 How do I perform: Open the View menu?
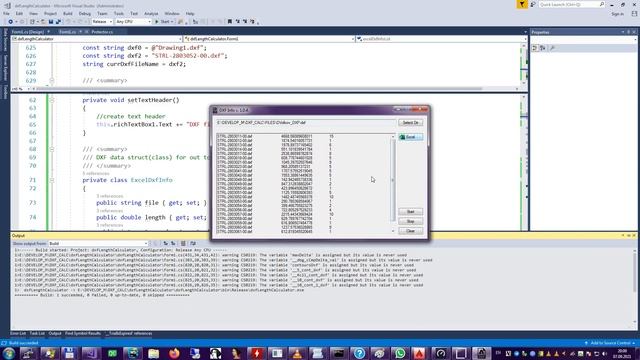pyautogui.click(x=33, y=13)
